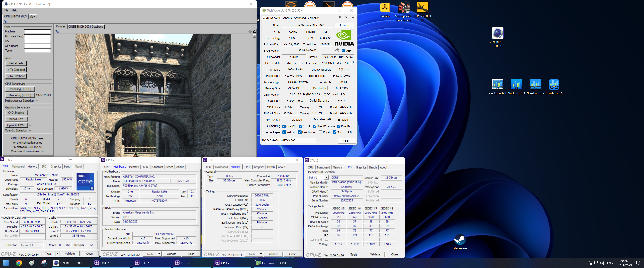Open Google Chrome from the taskbar

coord(19,263)
